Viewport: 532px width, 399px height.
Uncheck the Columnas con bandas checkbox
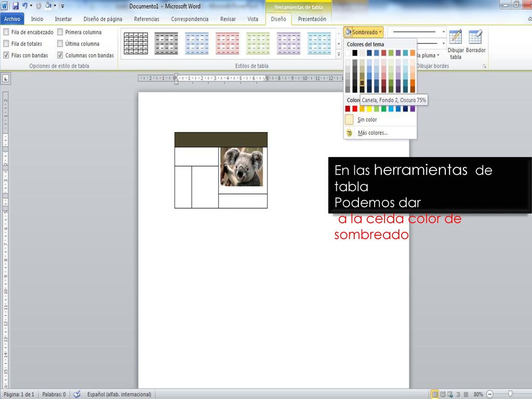60,55
